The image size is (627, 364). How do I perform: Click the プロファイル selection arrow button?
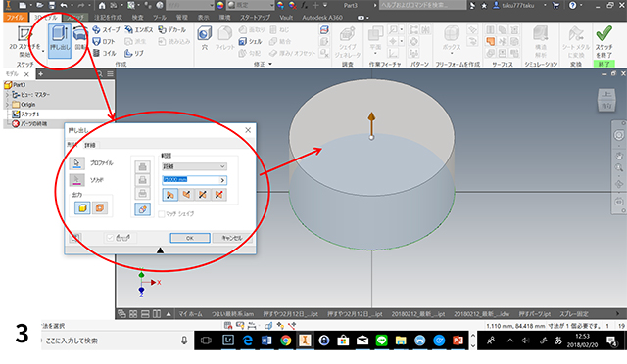pyautogui.click(x=76, y=163)
